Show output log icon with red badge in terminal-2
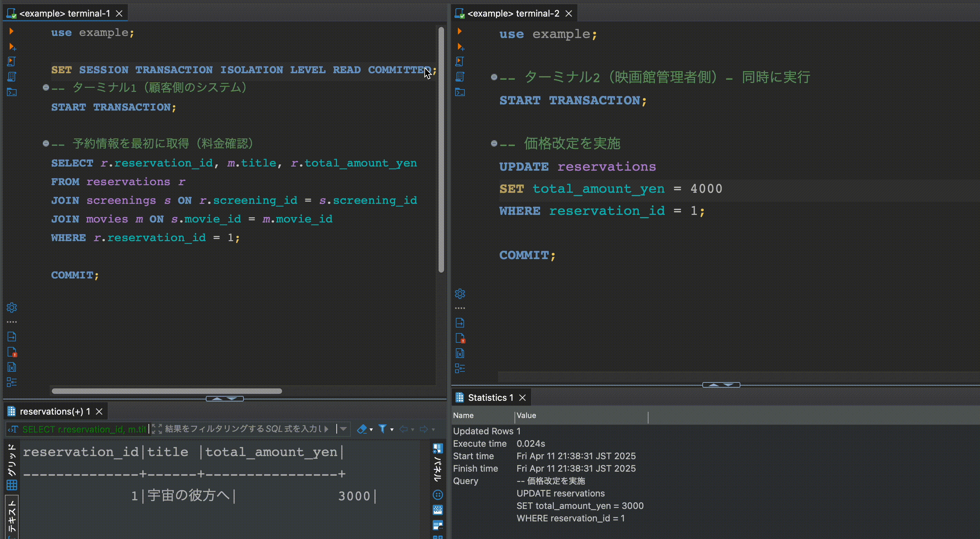This screenshot has width=980, height=539. point(460,338)
